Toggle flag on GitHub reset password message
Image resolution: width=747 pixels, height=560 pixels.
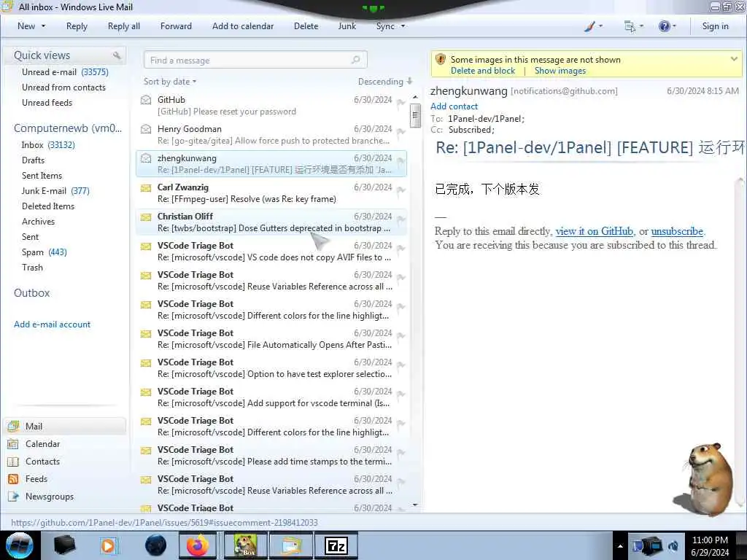(x=401, y=102)
